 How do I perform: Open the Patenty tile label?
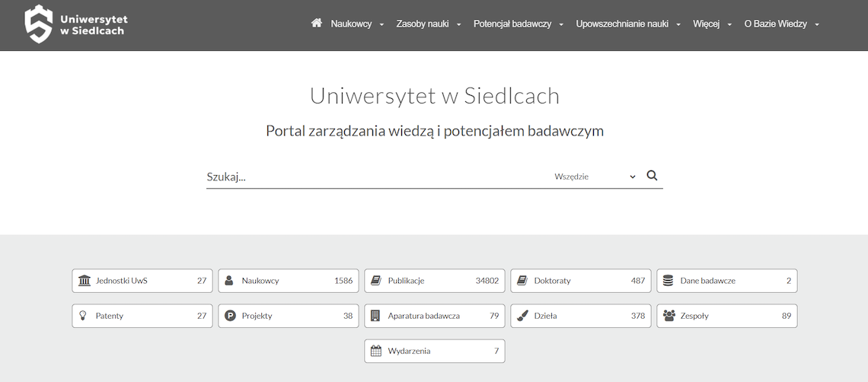pyautogui.click(x=110, y=316)
